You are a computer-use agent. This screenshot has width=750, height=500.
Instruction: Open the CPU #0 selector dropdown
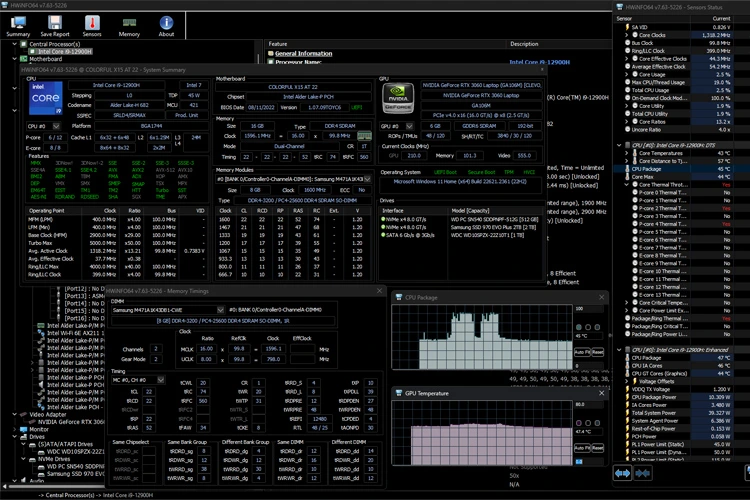(56, 126)
